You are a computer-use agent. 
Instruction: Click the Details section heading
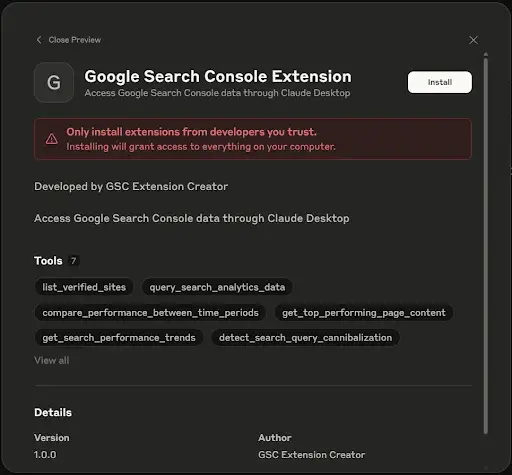[53, 413]
